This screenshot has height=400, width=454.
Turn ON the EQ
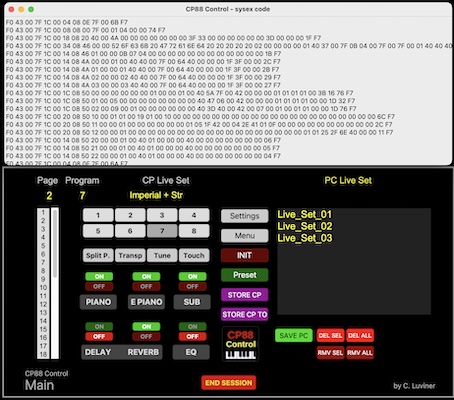(x=192, y=327)
